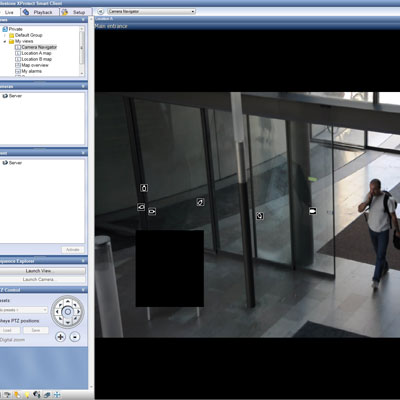Collapse the Event panel
Image resolution: width=400 pixels, height=400 pixels.
[x=83, y=153]
